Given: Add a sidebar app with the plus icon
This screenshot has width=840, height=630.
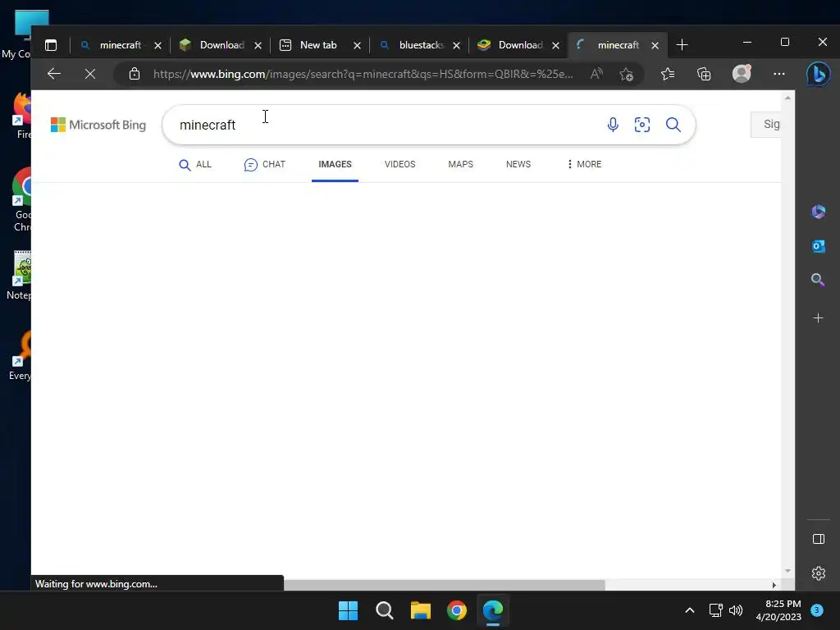Looking at the screenshot, I should [818, 318].
